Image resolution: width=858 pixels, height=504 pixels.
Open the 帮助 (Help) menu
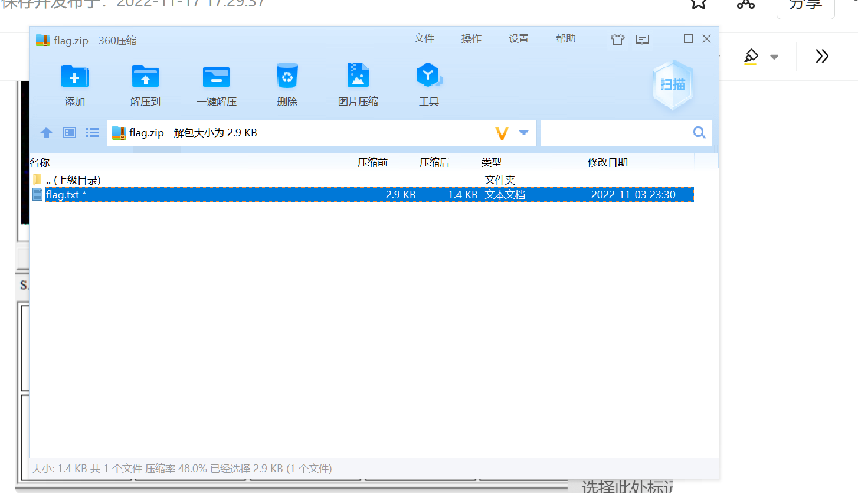point(565,39)
